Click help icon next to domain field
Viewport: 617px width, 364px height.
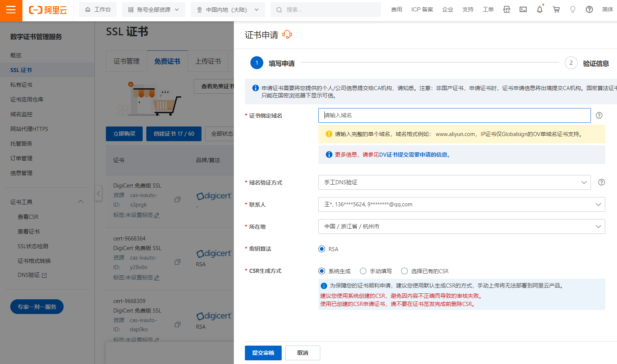coord(599,115)
